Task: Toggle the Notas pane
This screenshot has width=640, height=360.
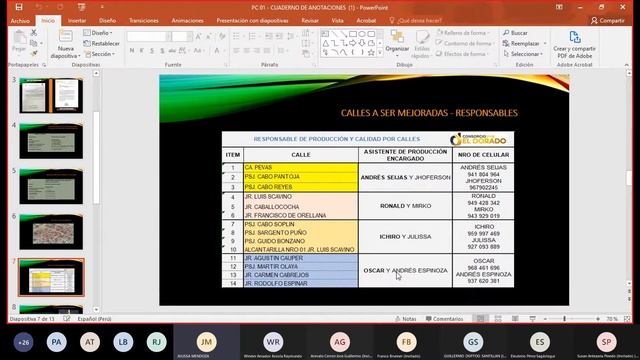Action: pyautogui.click(x=406, y=319)
